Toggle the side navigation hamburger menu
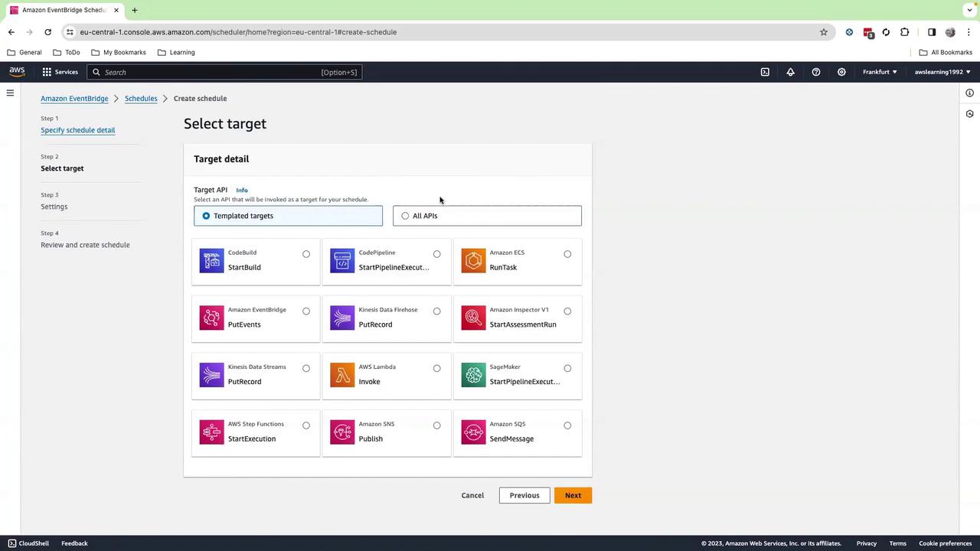 point(10,93)
